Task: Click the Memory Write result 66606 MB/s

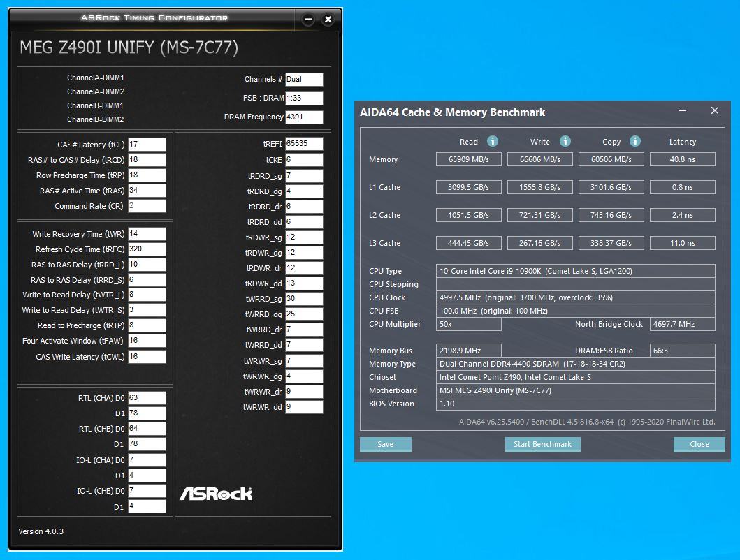Action: point(540,159)
